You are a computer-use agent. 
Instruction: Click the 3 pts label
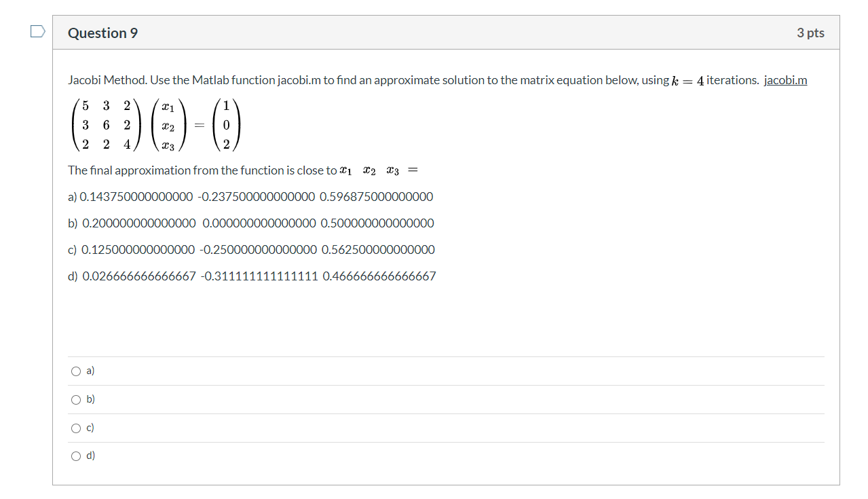(x=810, y=33)
